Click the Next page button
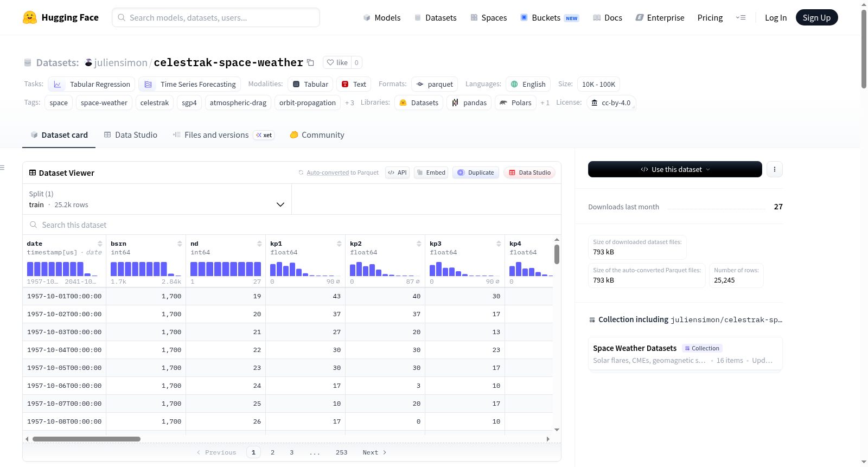 point(374,452)
